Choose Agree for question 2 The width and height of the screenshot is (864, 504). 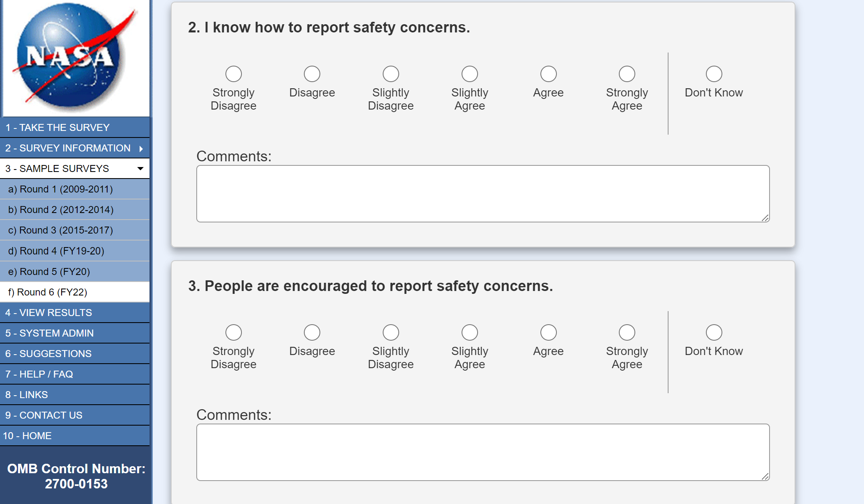pyautogui.click(x=548, y=74)
